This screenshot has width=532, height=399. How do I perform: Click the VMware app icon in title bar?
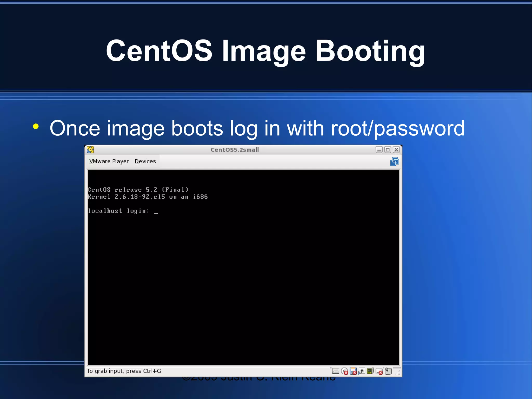click(90, 150)
